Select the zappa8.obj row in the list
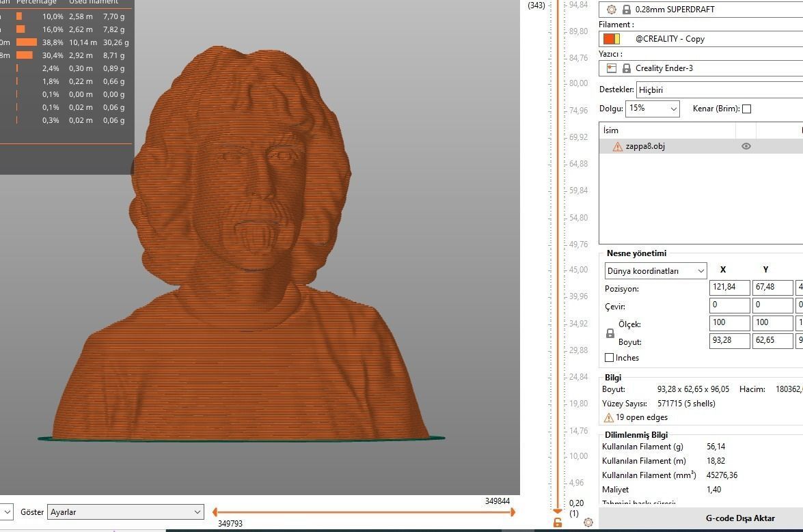The image size is (803, 532). pyautogui.click(x=701, y=146)
